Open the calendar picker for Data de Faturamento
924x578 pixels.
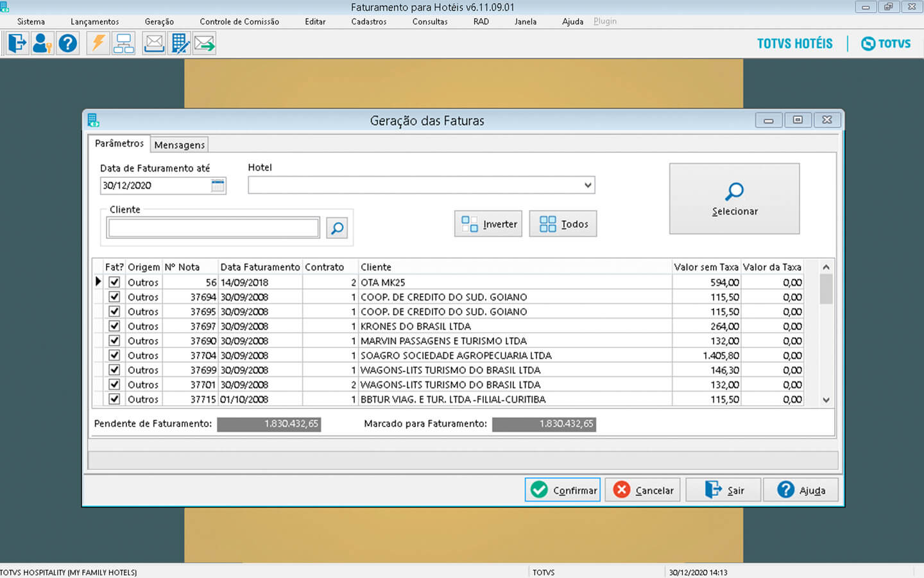[x=218, y=186]
